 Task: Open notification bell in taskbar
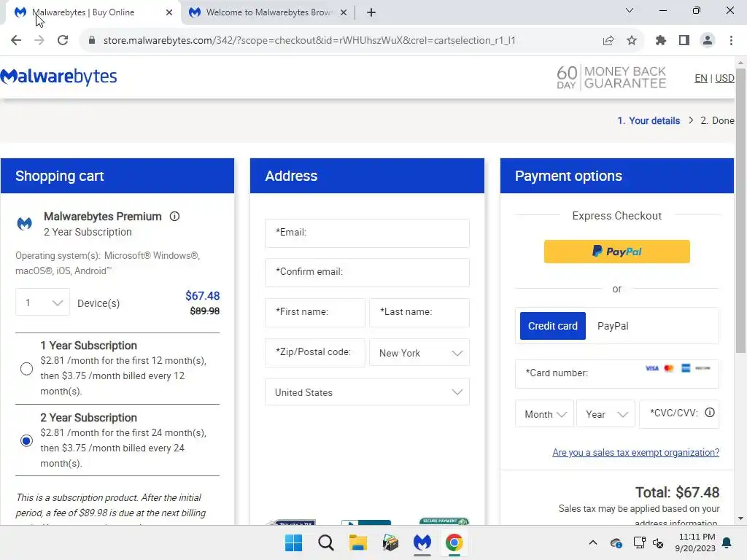pyautogui.click(x=727, y=542)
